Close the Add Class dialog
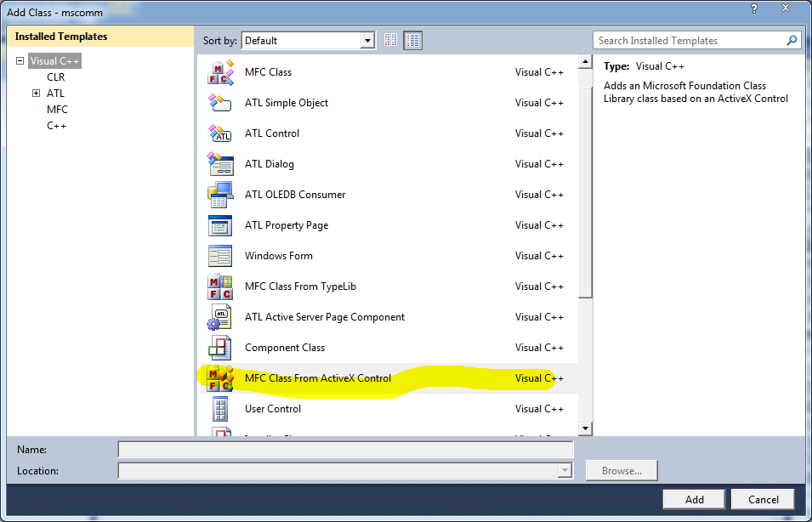 point(786,9)
